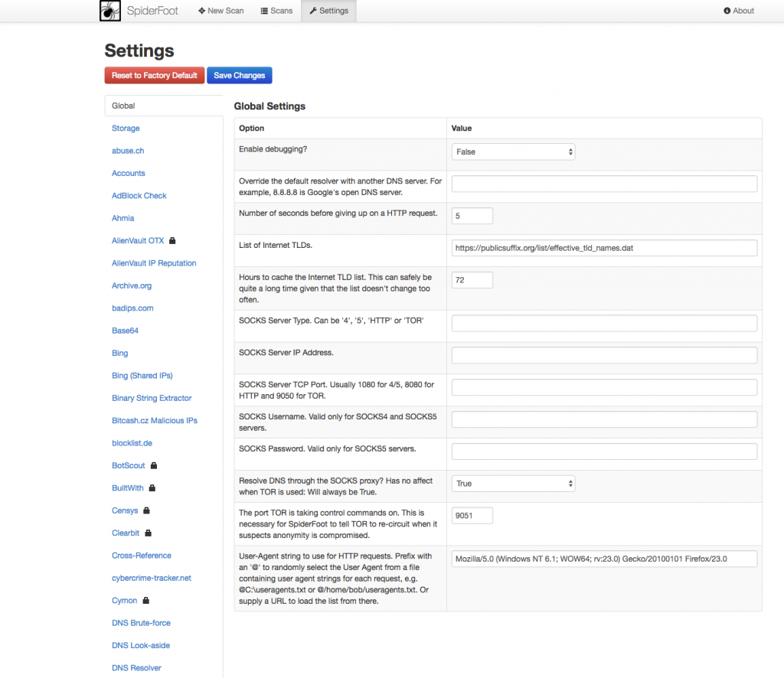Select the Global settings tab
The height and width of the screenshot is (678, 784).
[x=164, y=106]
